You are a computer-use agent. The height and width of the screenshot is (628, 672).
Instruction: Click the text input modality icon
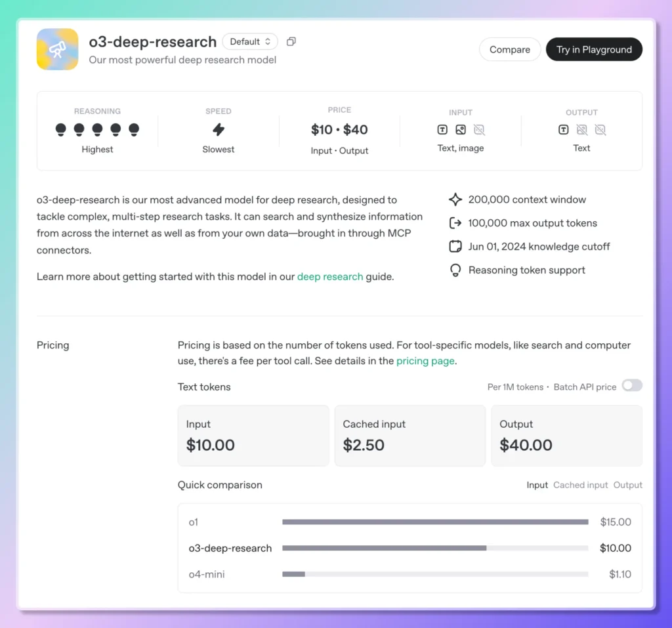442,130
